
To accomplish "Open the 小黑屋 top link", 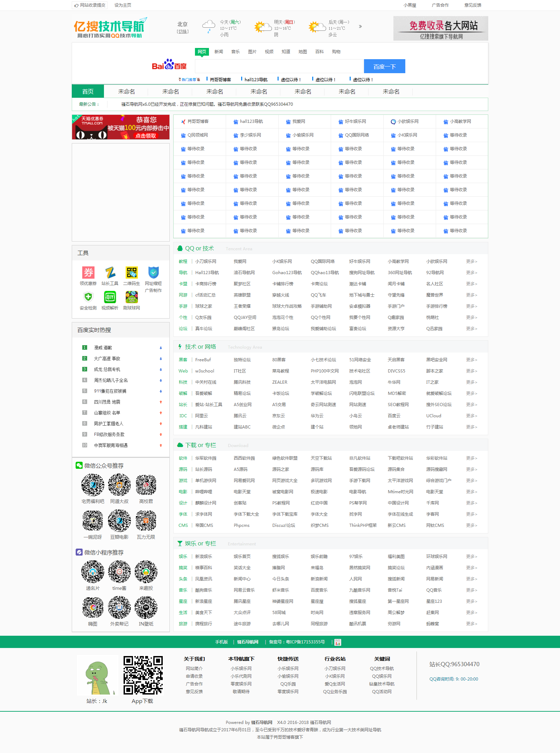I will (410, 5).
